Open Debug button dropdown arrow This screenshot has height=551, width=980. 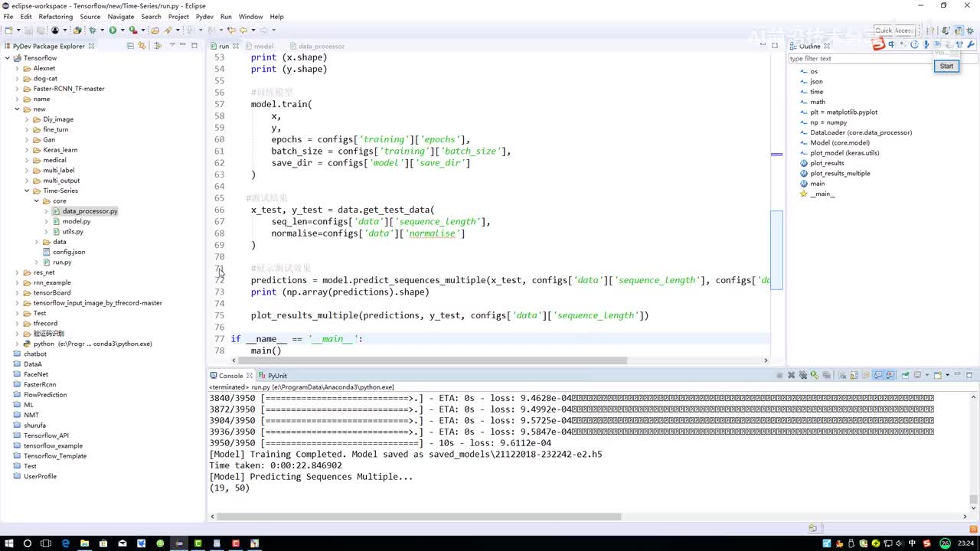(101, 31)
